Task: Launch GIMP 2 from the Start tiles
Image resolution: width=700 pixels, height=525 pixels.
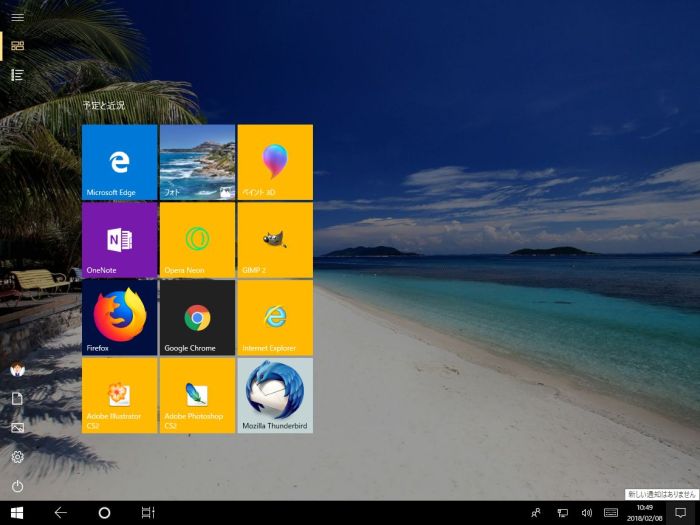Action: tap(275, 240)
